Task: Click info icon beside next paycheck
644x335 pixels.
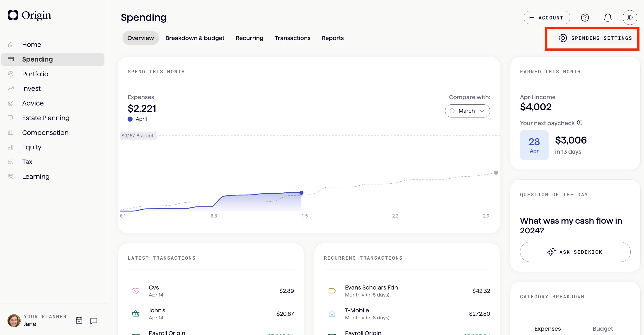Action: [580, 123]
